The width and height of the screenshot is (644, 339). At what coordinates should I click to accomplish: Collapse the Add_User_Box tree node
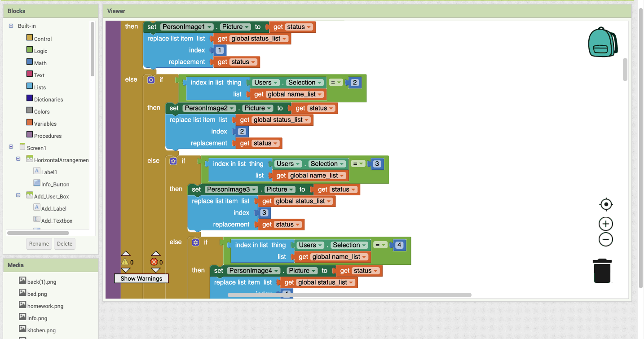(18, 195)
